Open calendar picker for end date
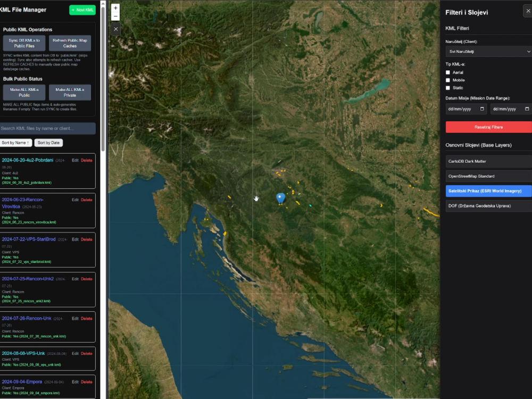The width and height of the screenshot is (532, 399). 527,109
